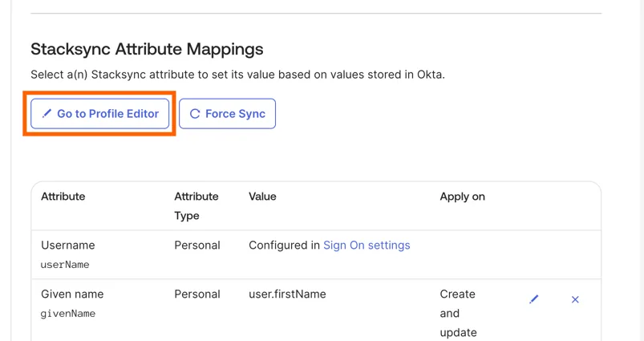Remove the Given name mapping X icon

575,299
